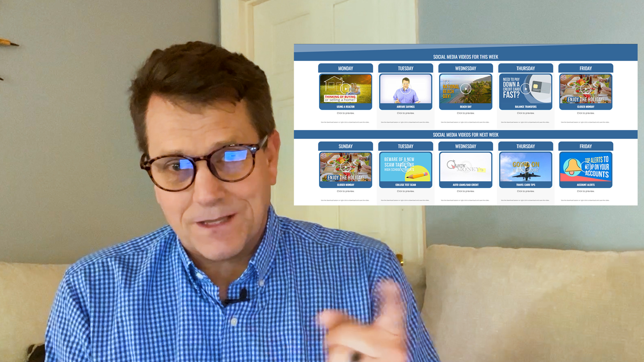Click to preview the Airfare Savings video
Screen dimensions: 644x362
point(406,113)
